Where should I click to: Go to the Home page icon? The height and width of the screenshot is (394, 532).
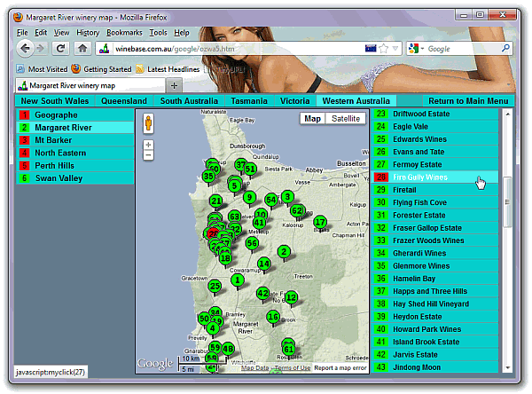[82, 49]
